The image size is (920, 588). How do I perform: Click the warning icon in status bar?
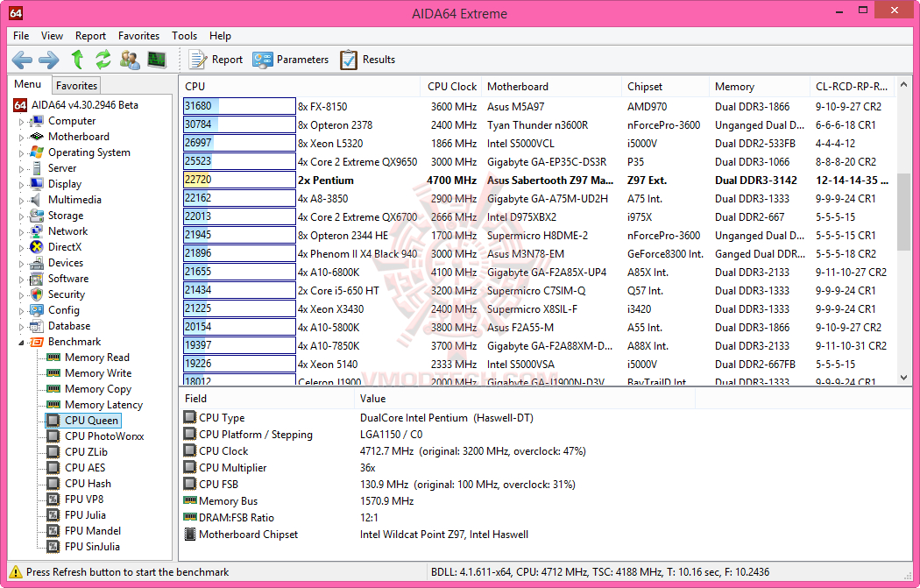click(x=16, y=572)
